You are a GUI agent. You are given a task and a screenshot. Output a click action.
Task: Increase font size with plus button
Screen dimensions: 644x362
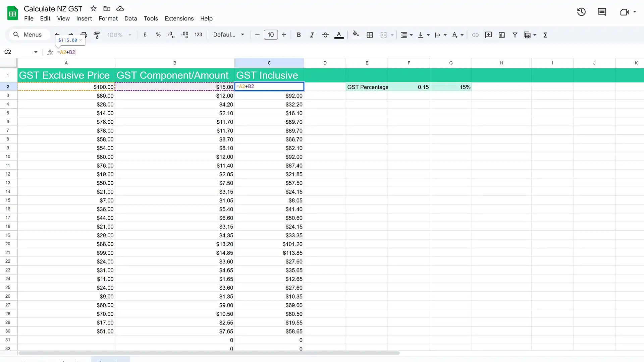(x=284, y=35)
